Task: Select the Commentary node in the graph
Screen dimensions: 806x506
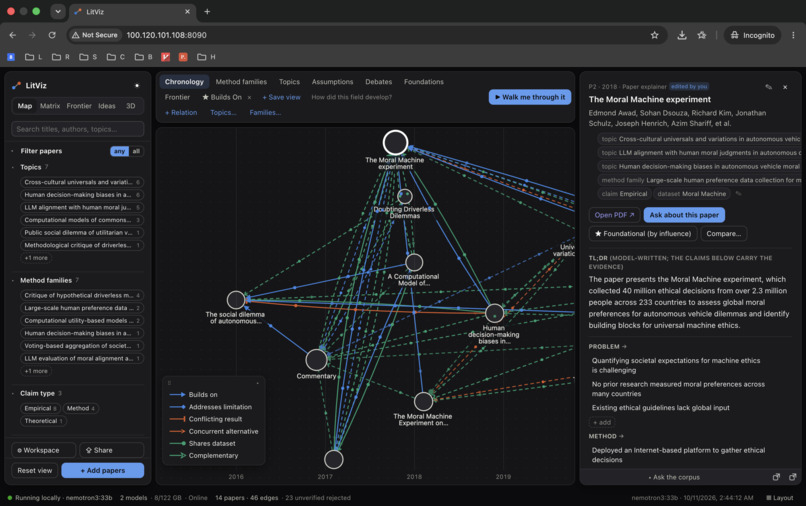Action: [x=316, y=360]
